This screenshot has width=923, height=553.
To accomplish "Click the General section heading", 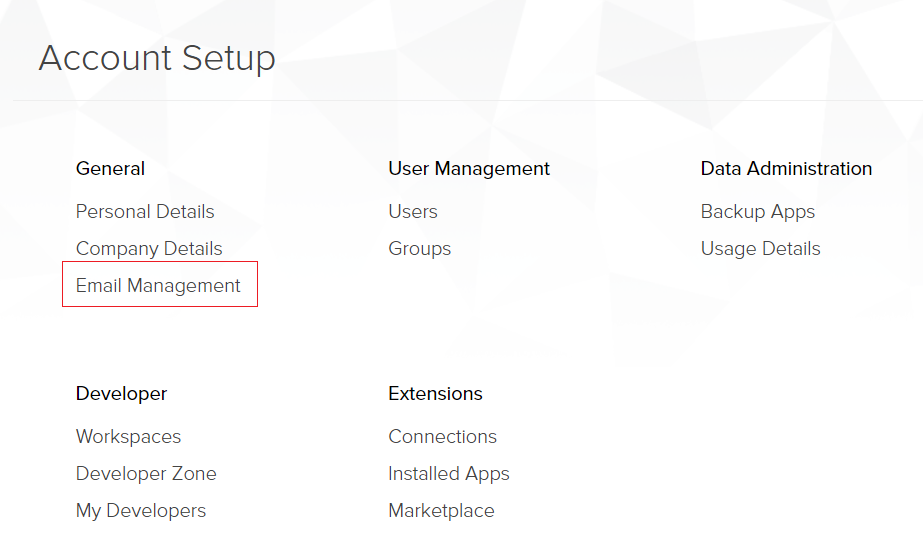I will pos(110,168).
